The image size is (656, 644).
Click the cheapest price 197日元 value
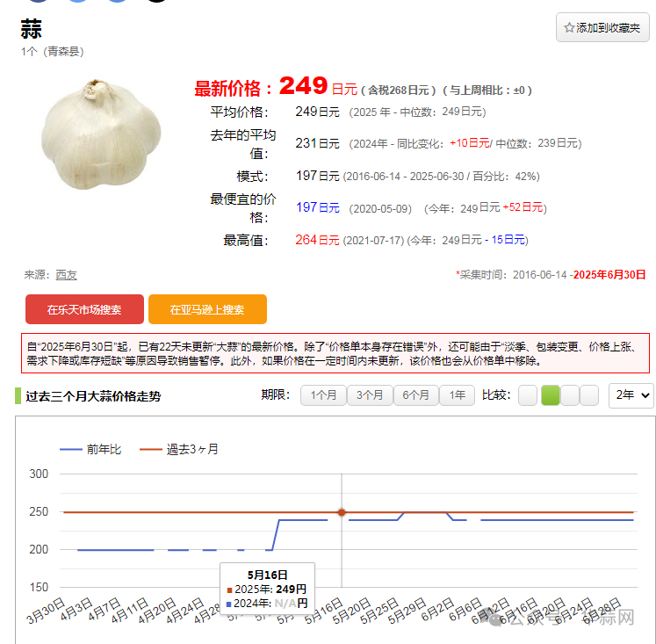coord(318,207)
